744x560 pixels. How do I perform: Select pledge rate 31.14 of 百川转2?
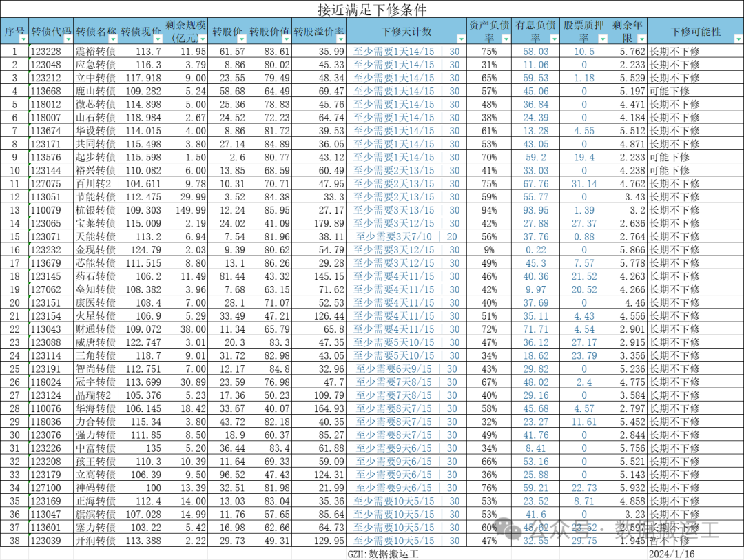pyautogui.click(x=584, y=184)
